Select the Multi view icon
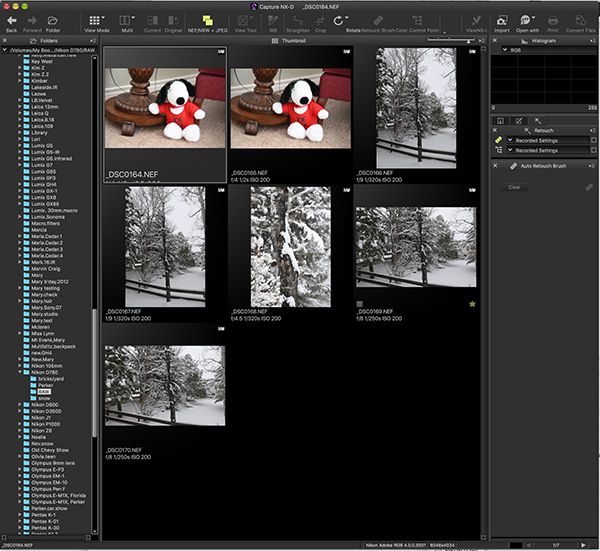The width and height of the screenshot is (600, 551). 125,21
